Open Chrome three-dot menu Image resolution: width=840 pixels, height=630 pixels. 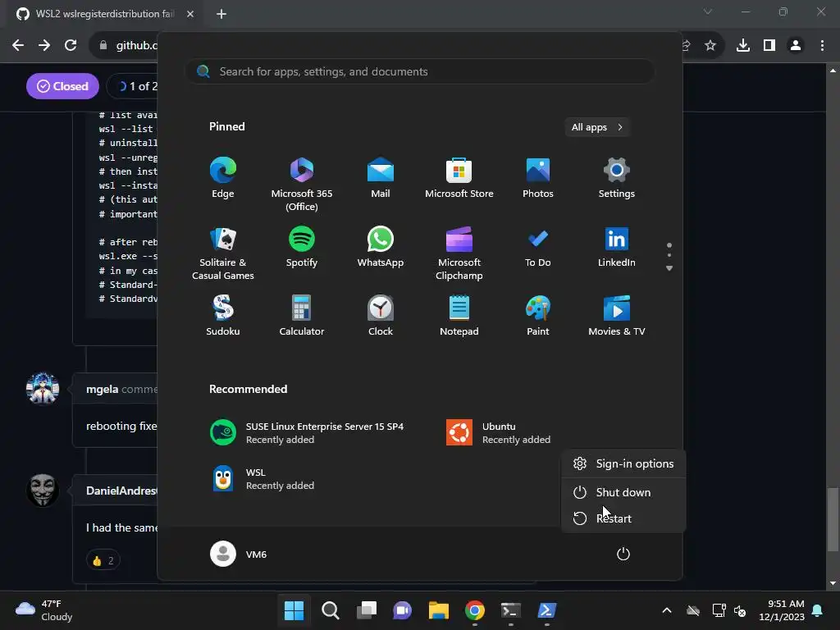[822, 46]
